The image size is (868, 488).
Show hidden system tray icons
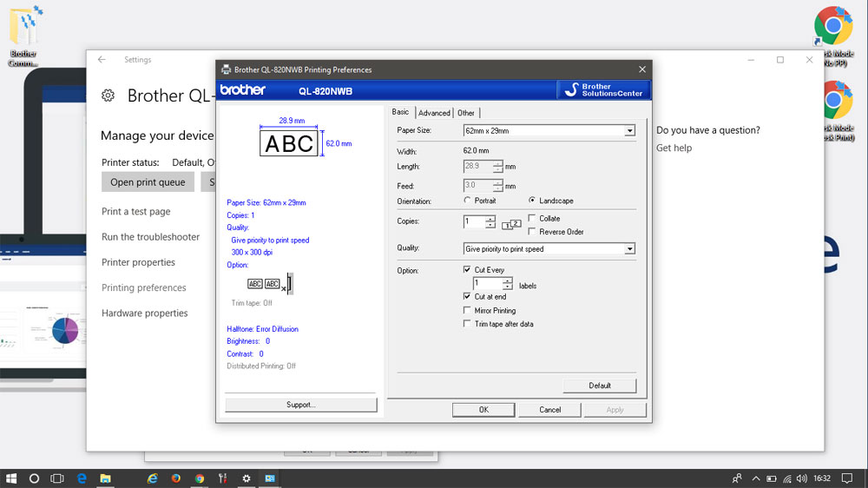pos(756,478)
